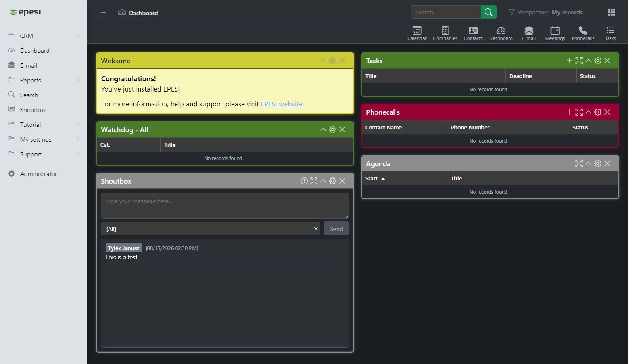Close the Agenda applet
Screen dimensions: 628x364
point(607,163)
